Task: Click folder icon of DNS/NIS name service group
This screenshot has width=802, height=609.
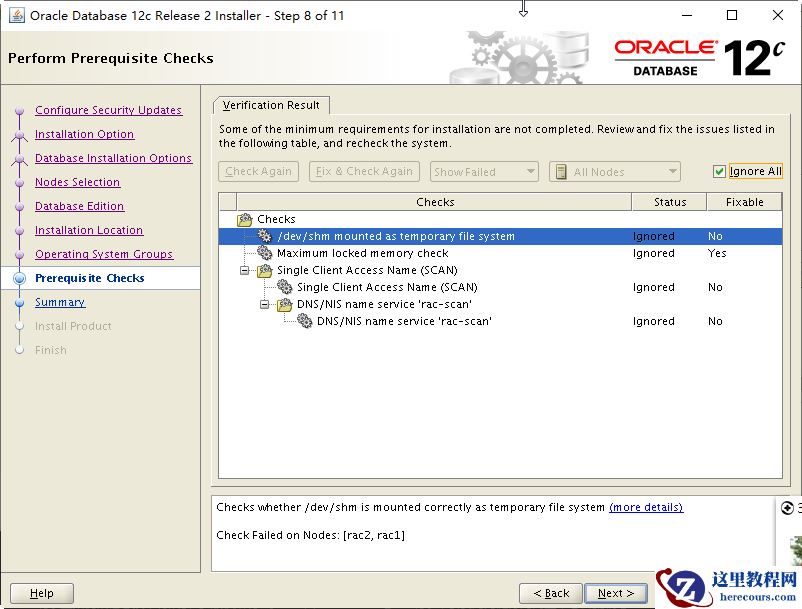Action: click(x=285, y=304)
